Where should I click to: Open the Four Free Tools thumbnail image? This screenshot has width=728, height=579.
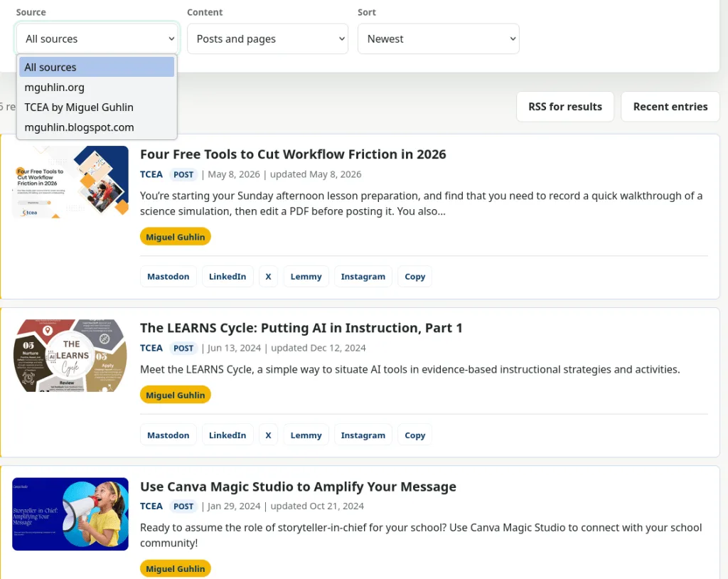click(70, 182)
